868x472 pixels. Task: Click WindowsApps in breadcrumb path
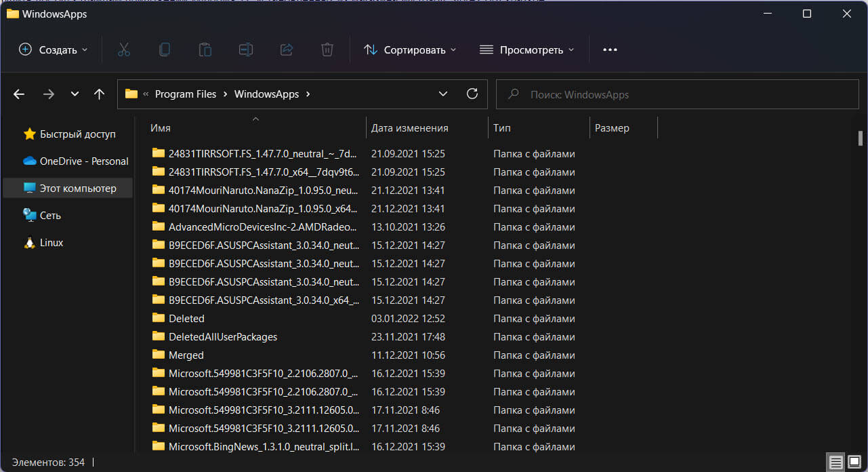tap(266, 94)
